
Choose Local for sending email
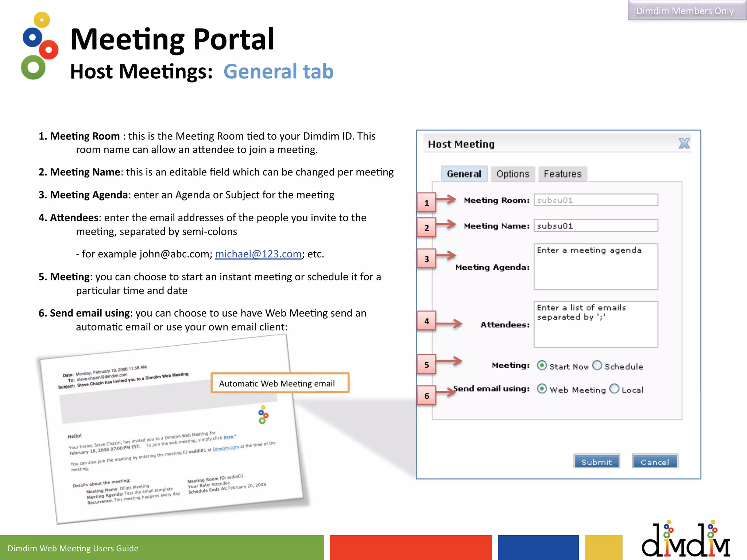coord(614,389)
